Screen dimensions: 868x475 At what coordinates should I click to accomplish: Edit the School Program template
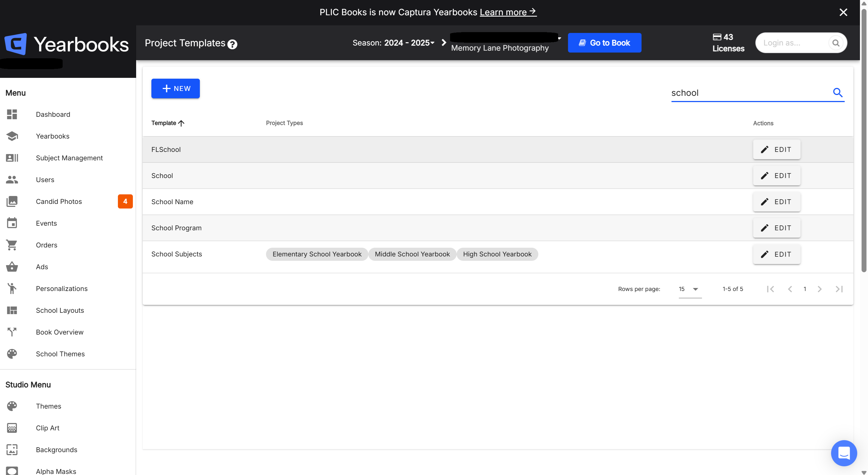coord(777,228)
